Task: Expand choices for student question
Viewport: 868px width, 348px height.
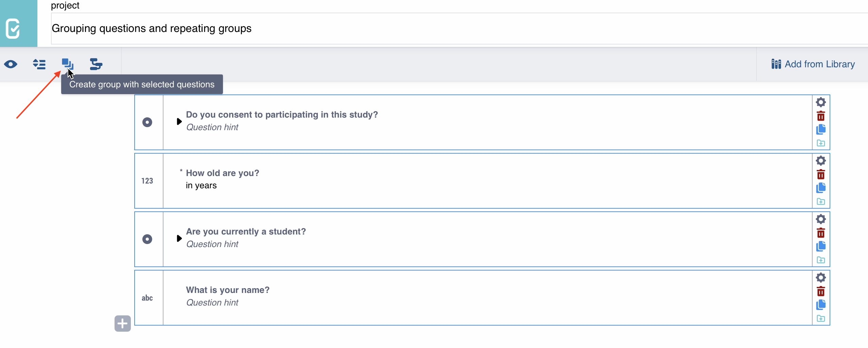Action: [179, 238]
